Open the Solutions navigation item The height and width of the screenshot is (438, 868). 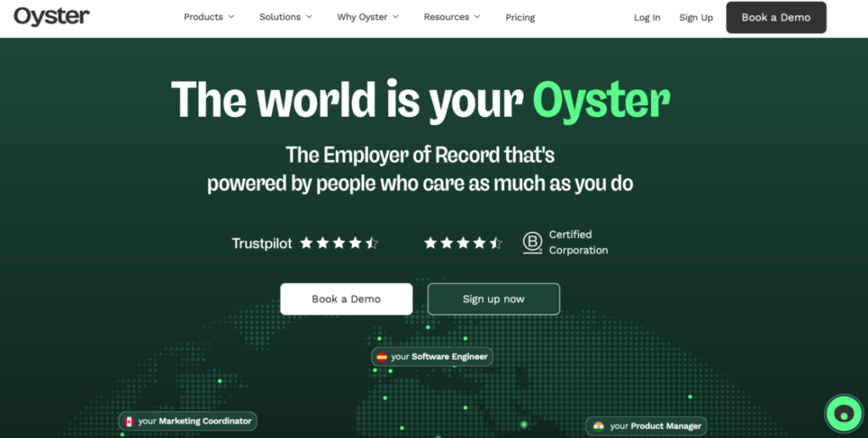286,17
